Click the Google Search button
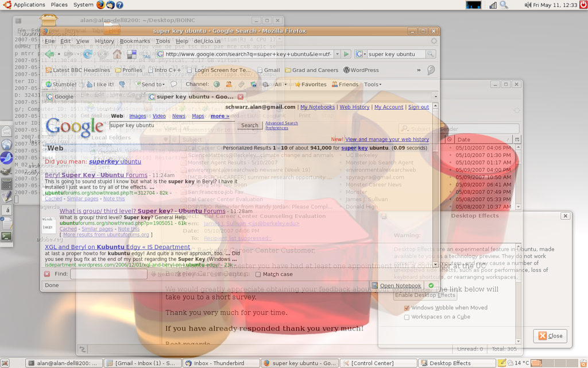This screenshot has height=368, width=588. (x=249, y=125)
